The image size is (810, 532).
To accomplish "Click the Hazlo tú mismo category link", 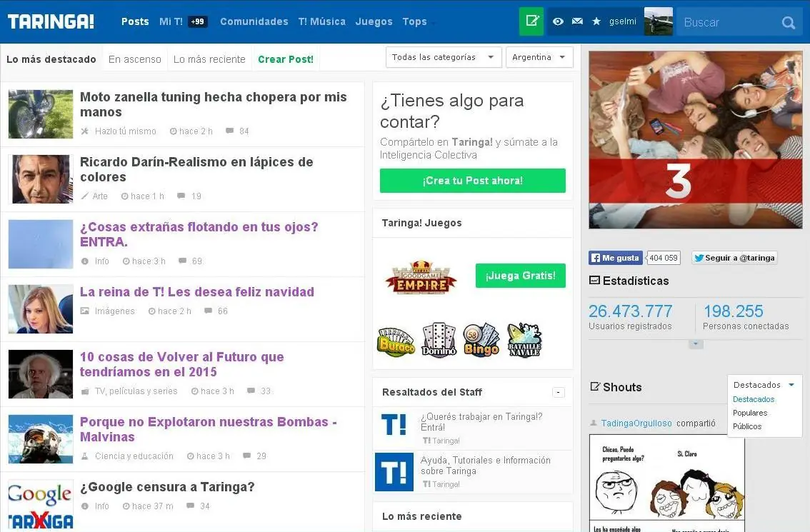I will click(x=126, y=131).
